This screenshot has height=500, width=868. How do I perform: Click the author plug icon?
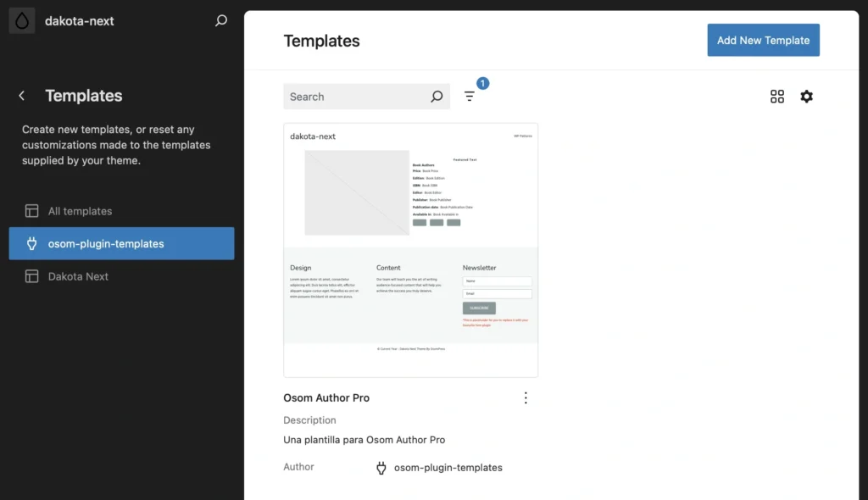[x=381, y=468]
